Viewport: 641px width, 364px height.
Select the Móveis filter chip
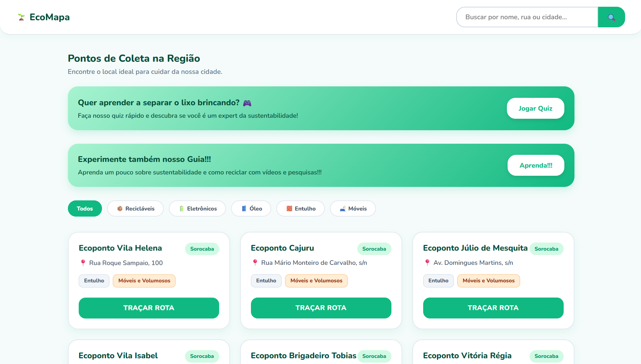coord(353,208)
